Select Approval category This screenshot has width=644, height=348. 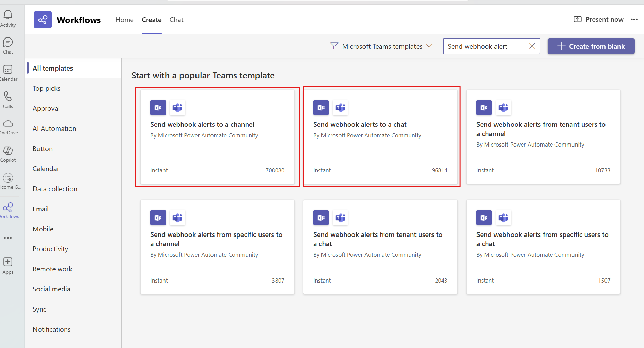click(74, 108)
